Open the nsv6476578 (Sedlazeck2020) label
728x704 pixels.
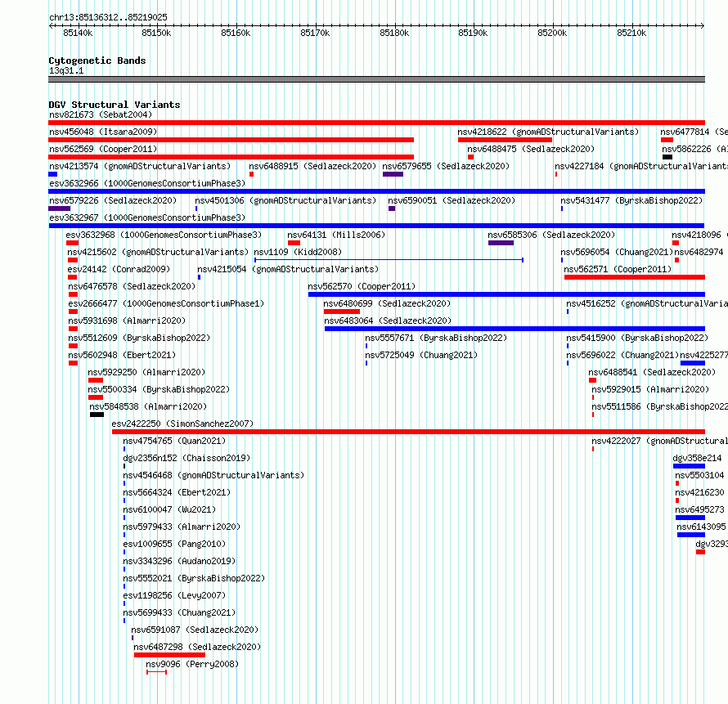click(132, 286)
